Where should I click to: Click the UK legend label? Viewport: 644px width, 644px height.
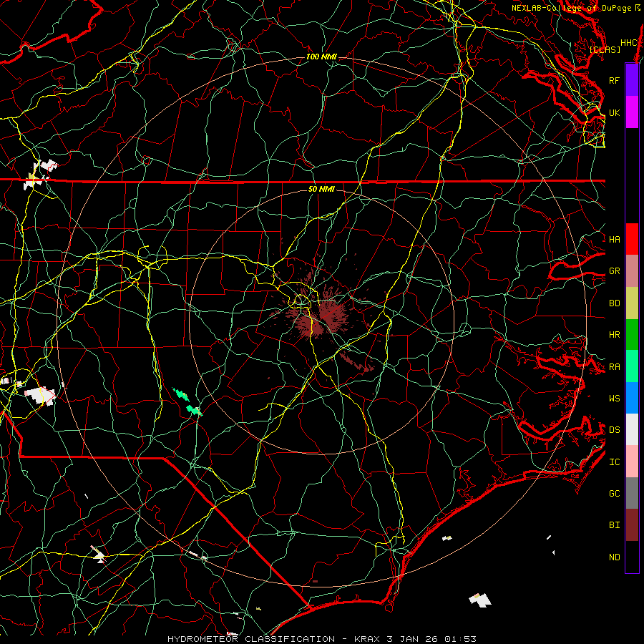pyautogui.click(x=615, y=112)
